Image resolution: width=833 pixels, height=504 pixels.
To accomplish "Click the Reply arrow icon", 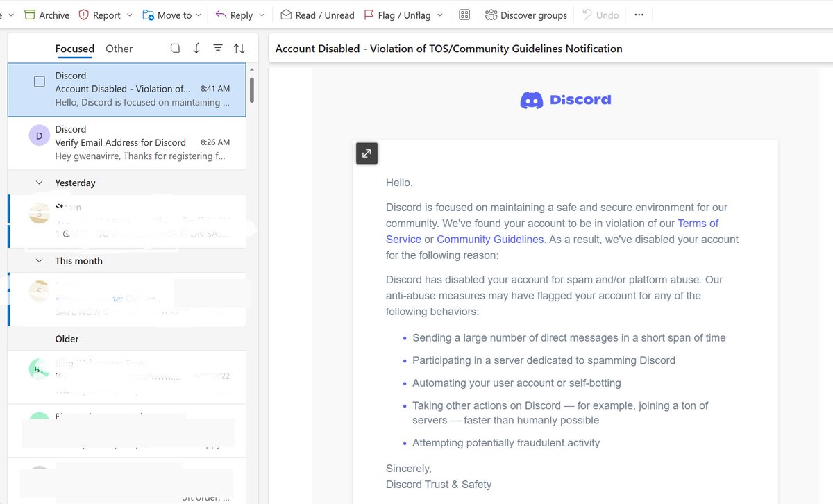I will click(x=221, y=15).
